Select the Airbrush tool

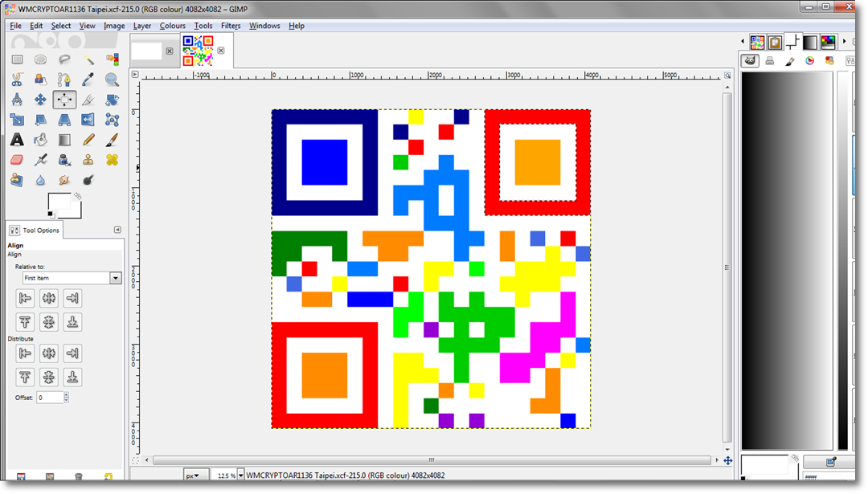point(40,160)
